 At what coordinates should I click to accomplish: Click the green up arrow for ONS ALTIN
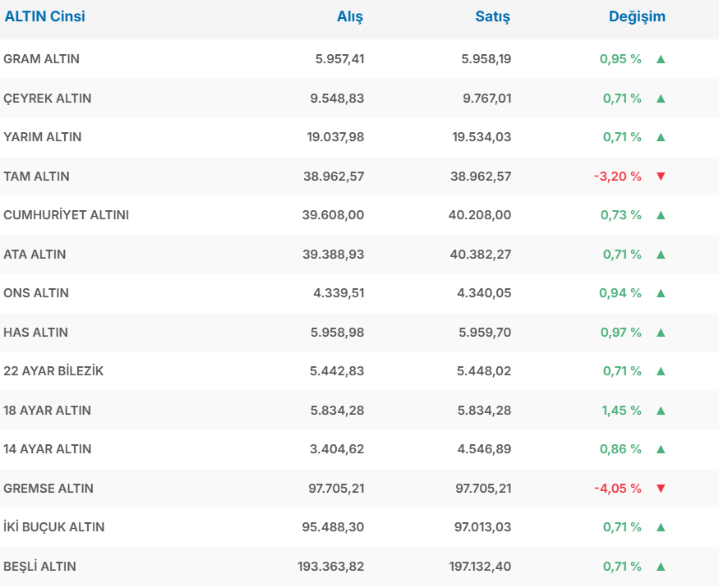click(x=661, y=293)
